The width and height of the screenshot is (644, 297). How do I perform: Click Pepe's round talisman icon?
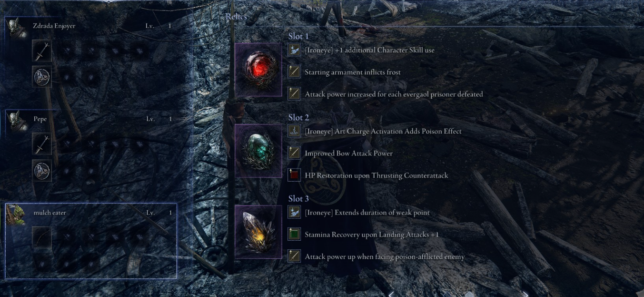[x=42, y=170]
